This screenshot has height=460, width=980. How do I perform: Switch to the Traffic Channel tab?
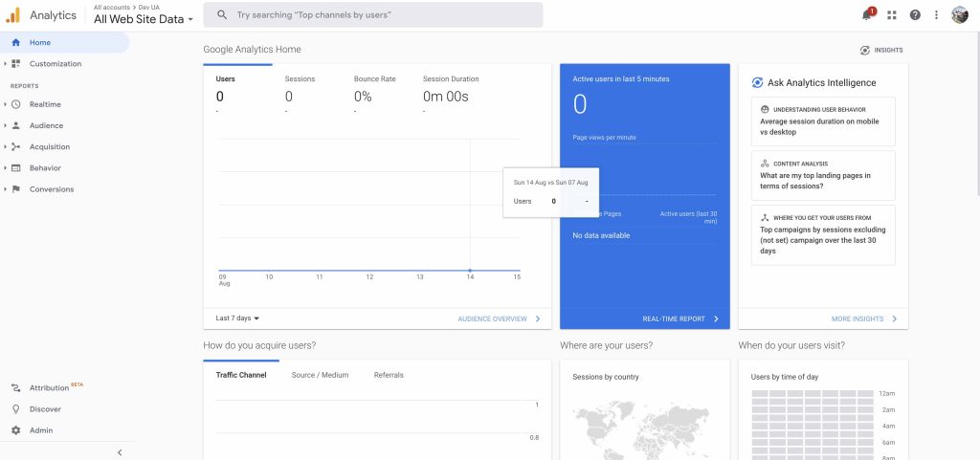241,375
